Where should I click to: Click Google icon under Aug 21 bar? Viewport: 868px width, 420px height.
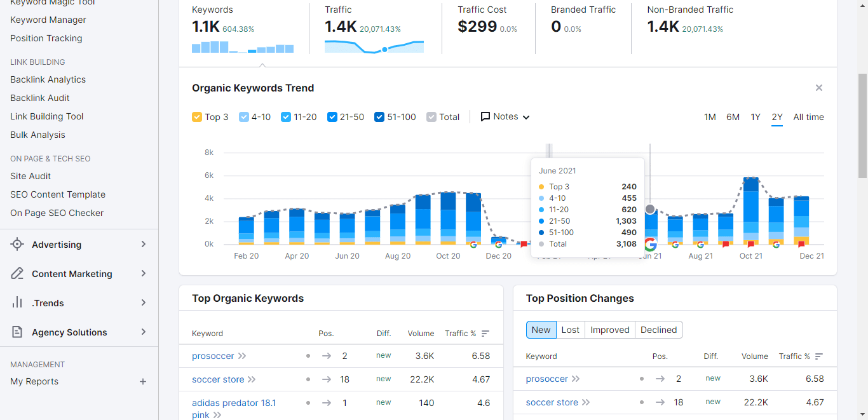click(x=700, y=244)
